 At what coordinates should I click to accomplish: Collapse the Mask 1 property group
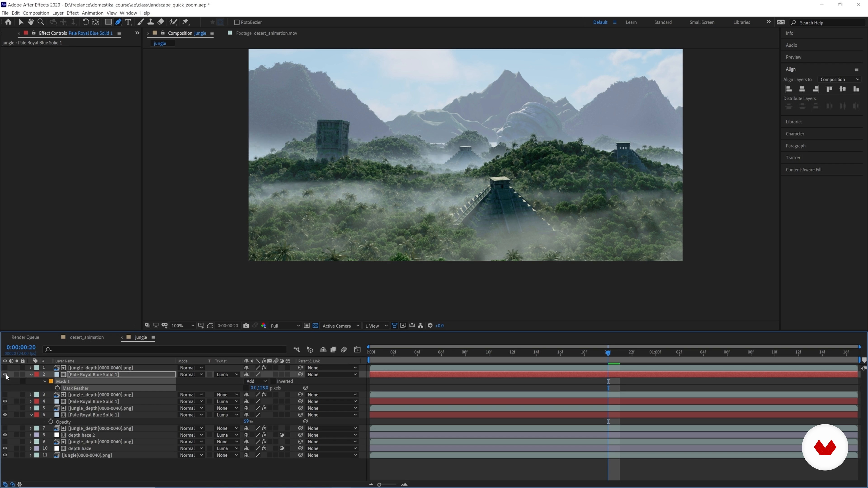tap(45, 381)
